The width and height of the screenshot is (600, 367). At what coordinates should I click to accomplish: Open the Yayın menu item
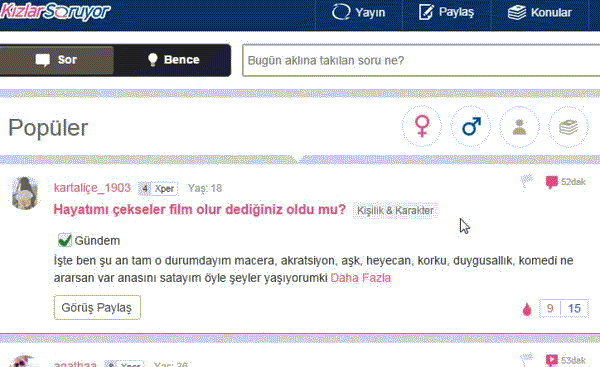tap(359, 12)
